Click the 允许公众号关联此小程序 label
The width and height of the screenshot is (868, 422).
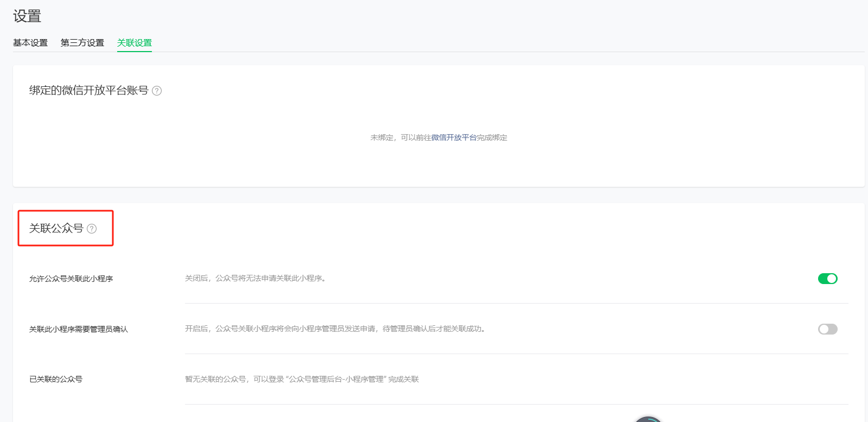pyautogui.click(x=71, y=279)
